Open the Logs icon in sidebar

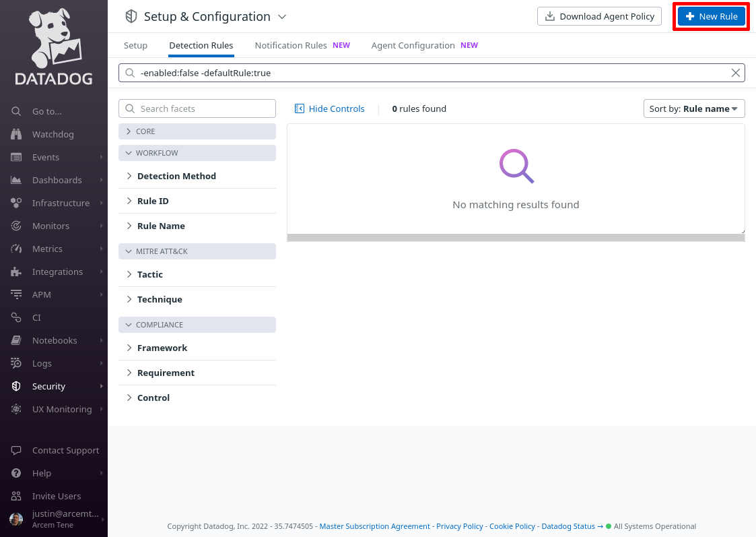point(16,363)
